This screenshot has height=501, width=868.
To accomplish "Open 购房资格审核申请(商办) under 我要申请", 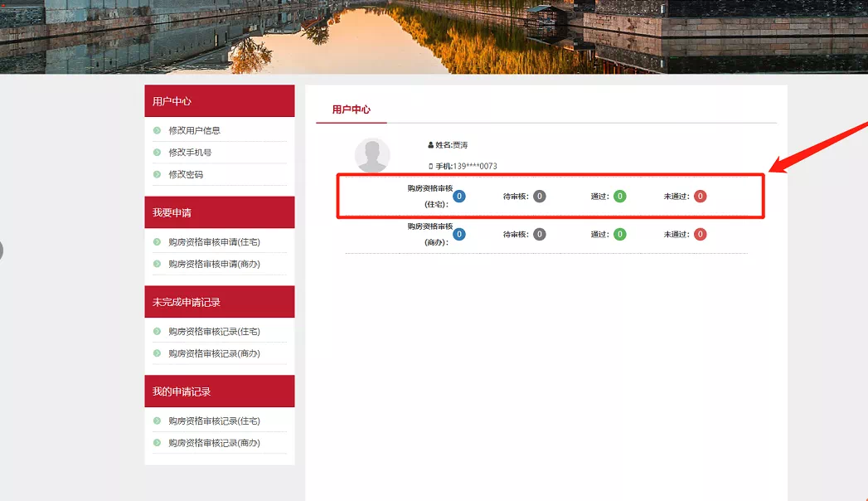I will click(x=214, y=265).
